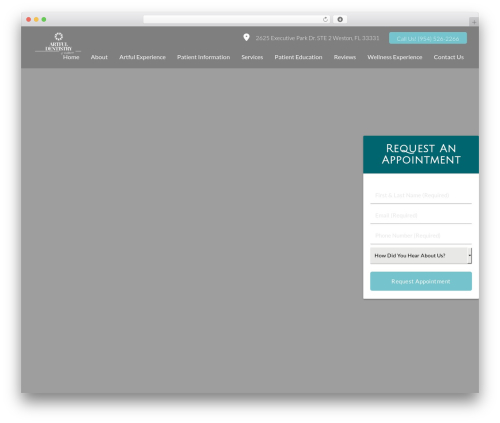Screen dimensions: 500x423
Task: Click Call Us (954) 526-2266 button
Action: click(x=428, y=38)
